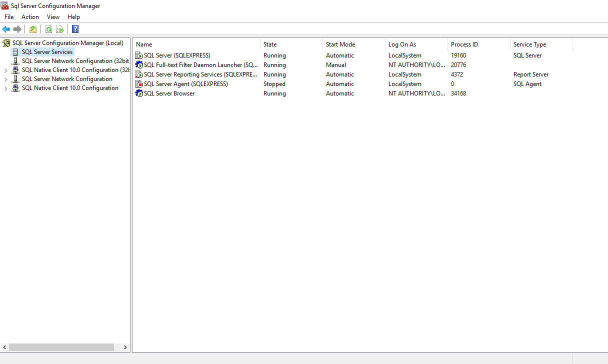Select the SQL Server Reporting Services icon
Viewport: 608px width, 364px height.
tap(139, 74)
